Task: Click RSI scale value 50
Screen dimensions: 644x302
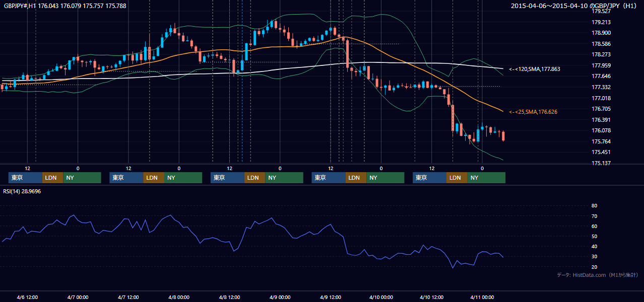Action: click(x=594, y=236)
